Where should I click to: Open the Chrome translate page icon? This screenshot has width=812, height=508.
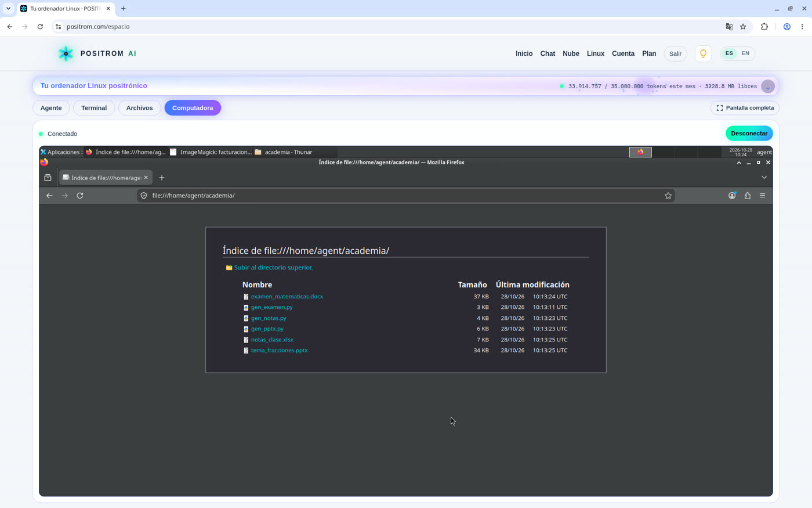coord(729,27)
